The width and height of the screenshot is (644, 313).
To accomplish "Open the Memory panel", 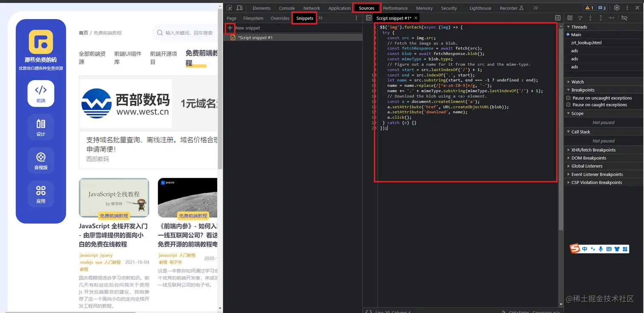I will [424, 8].
